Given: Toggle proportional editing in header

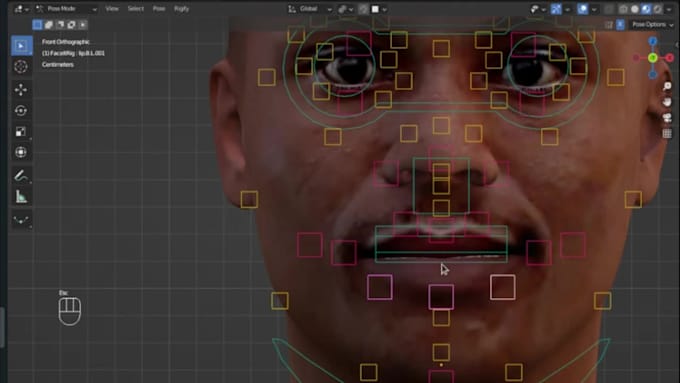Looking at the screenshot, I should click(x=375, y=9).
